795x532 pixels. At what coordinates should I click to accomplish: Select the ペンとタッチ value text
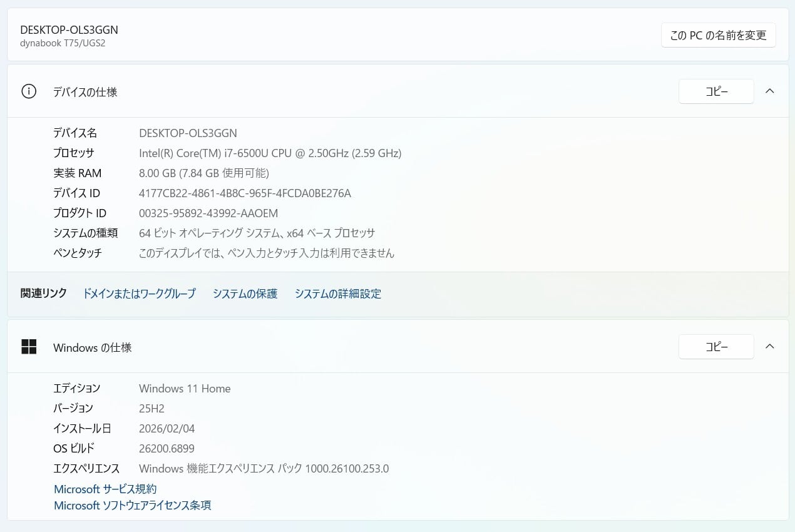tap(267, 253)
